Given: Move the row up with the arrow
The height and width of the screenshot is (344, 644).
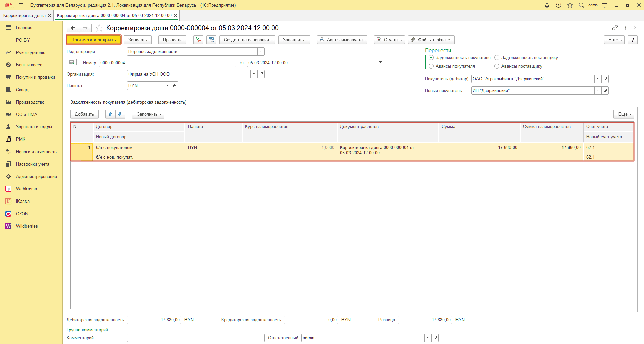Looking at the screenshot, I should pos(110,114).
